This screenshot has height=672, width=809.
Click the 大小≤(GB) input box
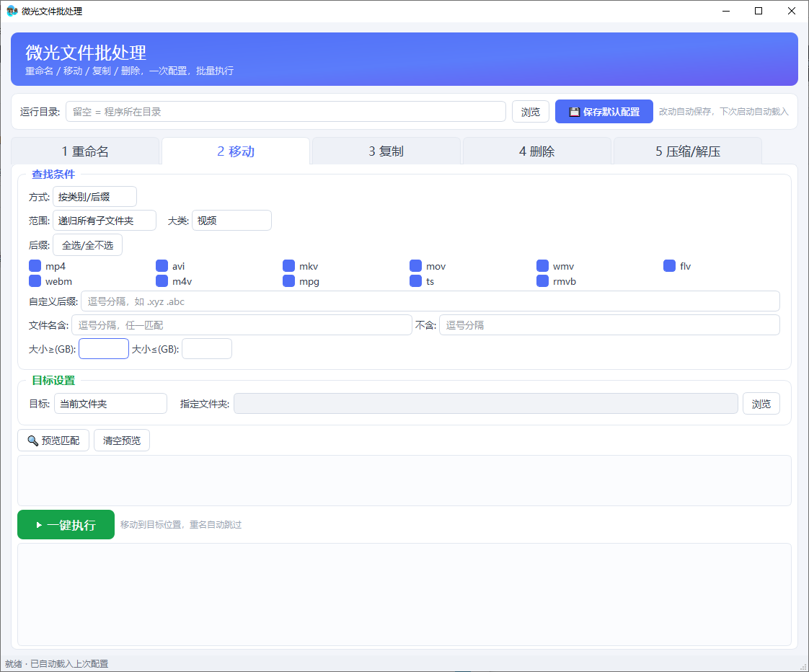(207, 349)
